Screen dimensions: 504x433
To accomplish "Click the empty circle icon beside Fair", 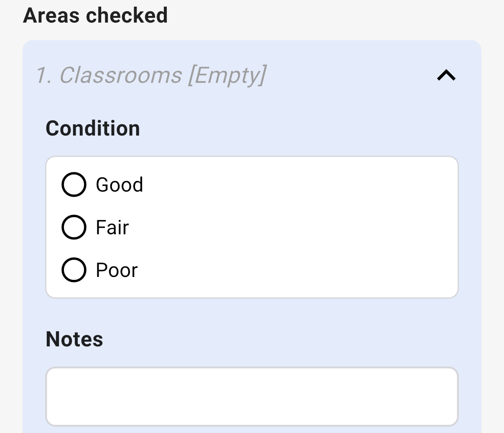I will point(74,227).
